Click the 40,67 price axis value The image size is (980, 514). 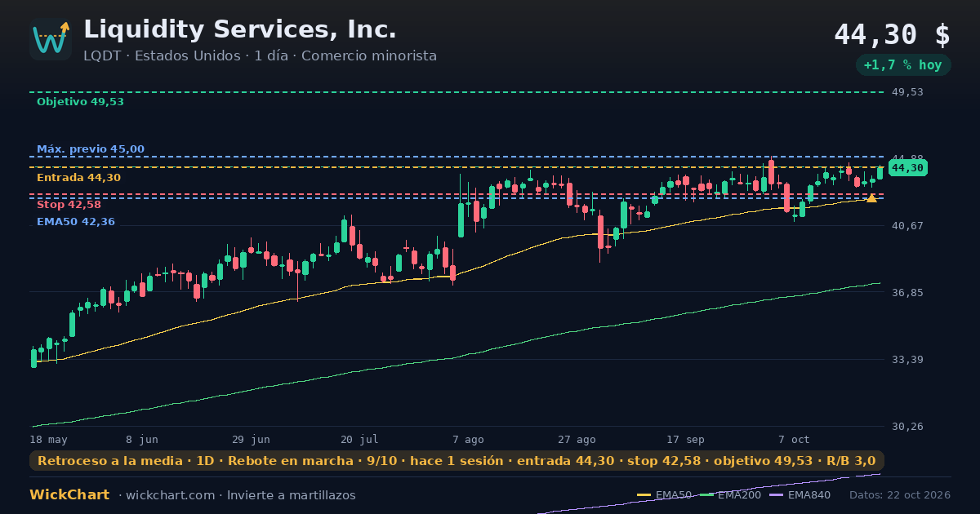click(907, 226)
